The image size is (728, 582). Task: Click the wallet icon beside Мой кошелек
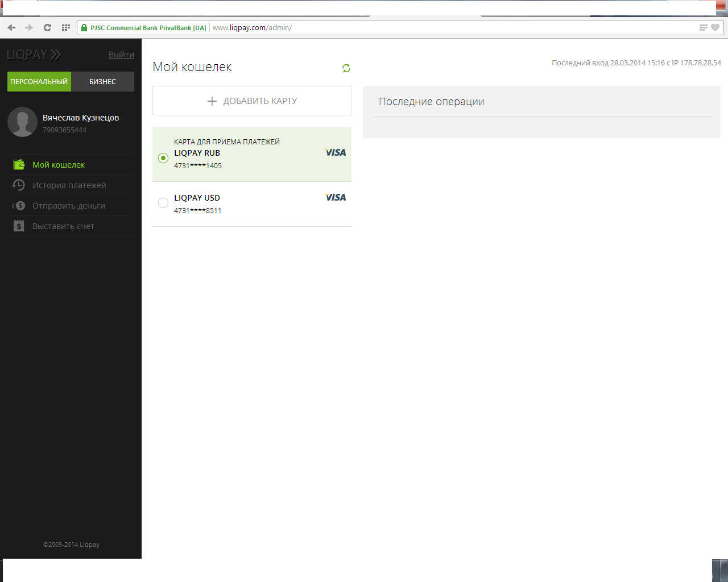(x=19, y=165)
